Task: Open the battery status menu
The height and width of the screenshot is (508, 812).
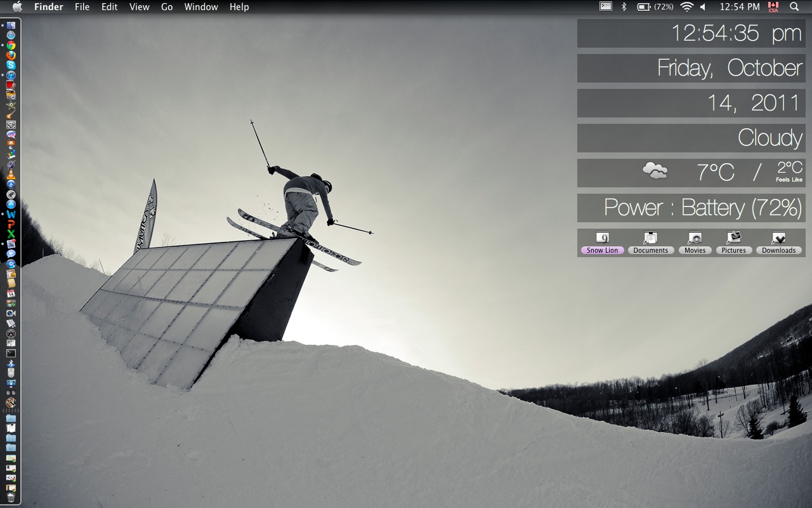Action: tap(655, 7)
